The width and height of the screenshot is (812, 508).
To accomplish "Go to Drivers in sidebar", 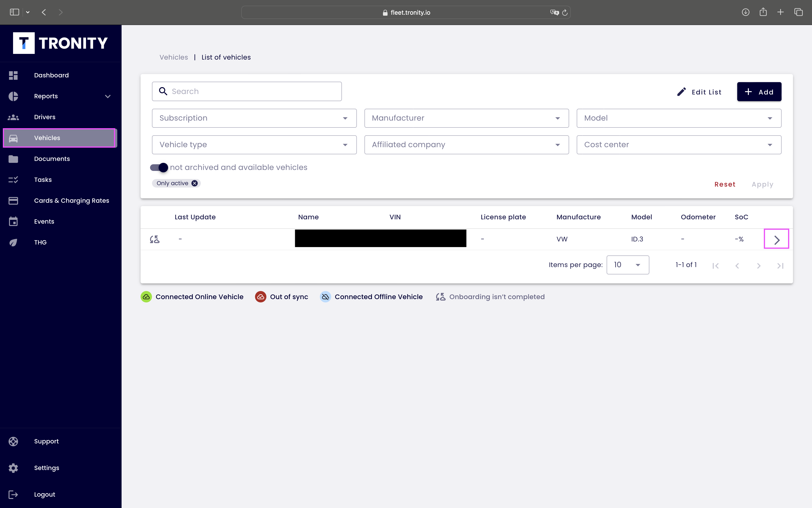I will click(45, 117).
